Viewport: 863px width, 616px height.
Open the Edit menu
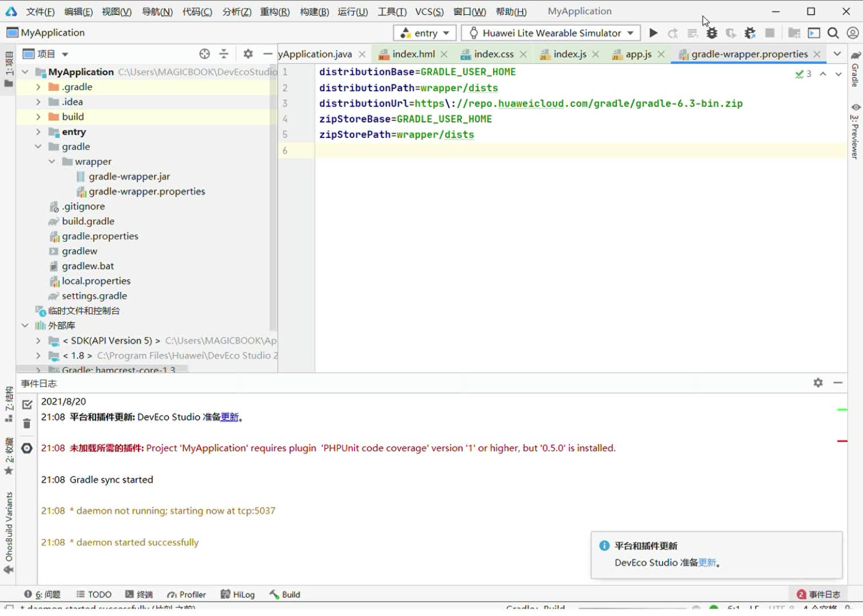coord(78,11)
